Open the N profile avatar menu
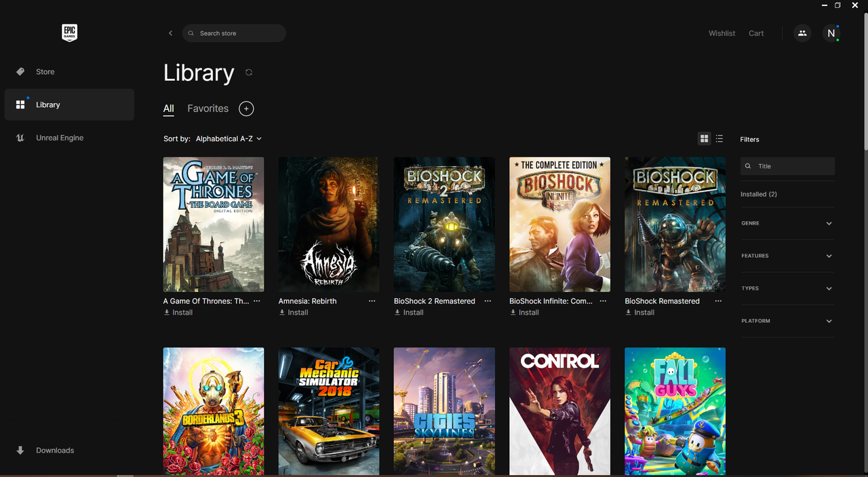 click(x=831, y=33)
